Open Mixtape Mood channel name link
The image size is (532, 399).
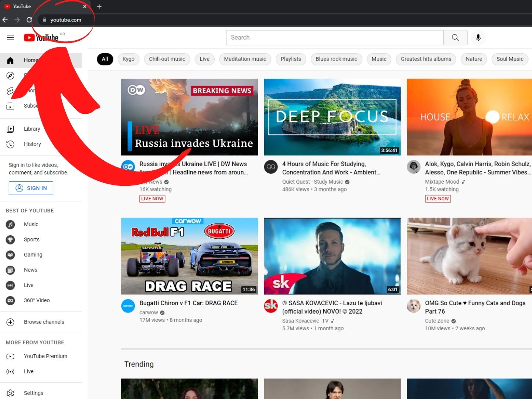pos(442,182)
